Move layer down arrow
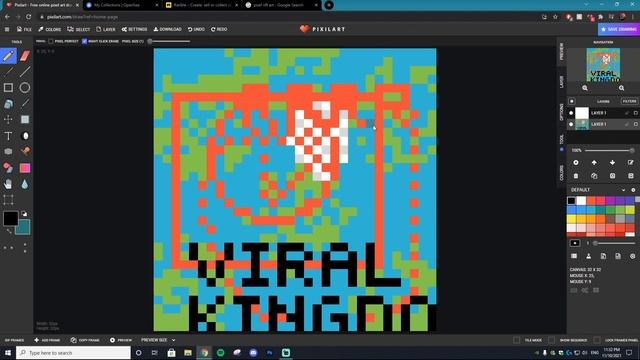640x360 pixels. point(612,162)
